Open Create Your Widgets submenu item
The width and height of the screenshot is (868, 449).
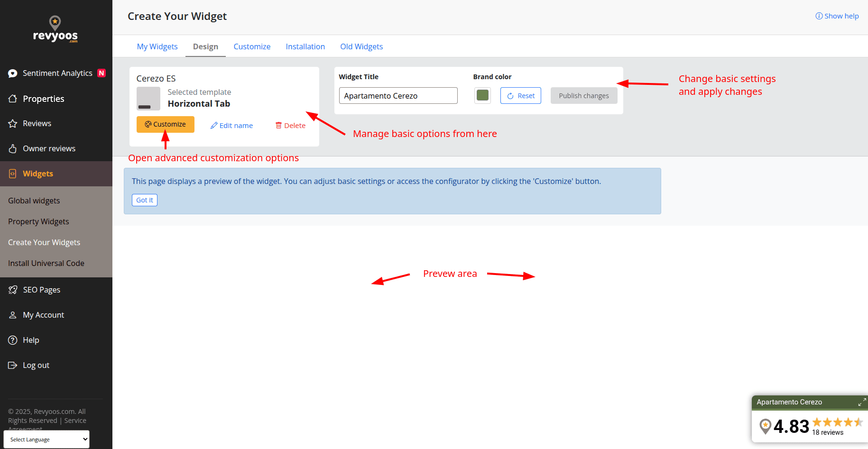[44, 242]
